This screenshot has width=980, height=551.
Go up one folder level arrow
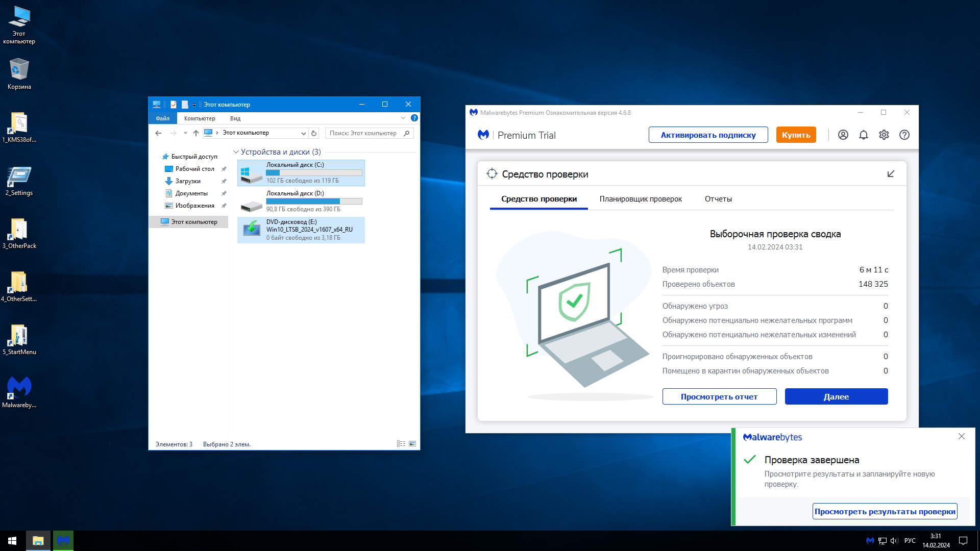pos(196,133)
